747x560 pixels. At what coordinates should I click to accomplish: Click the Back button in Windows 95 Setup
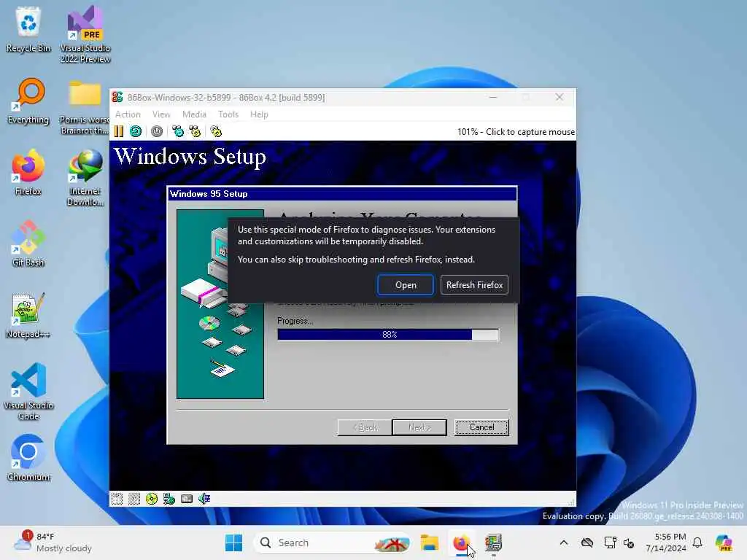click(x=365, y=427)
